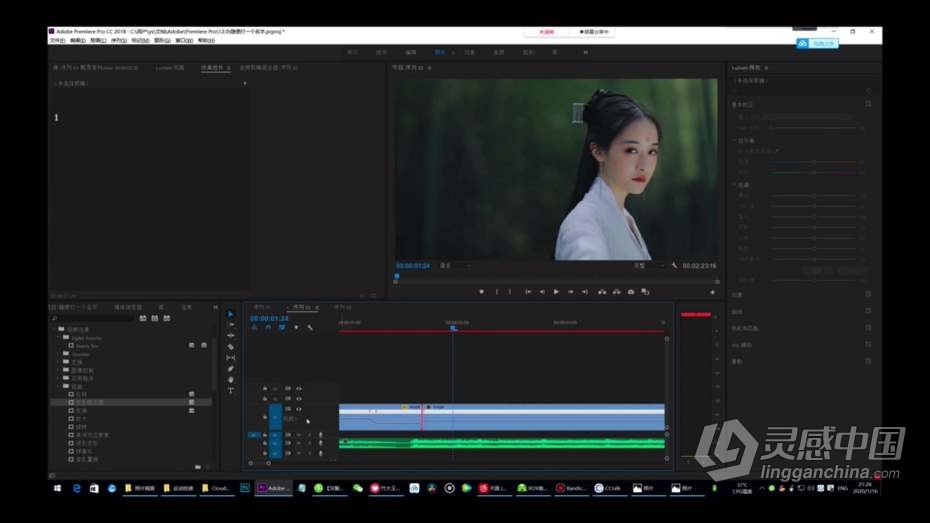The image size is (930, 523).
Task: Play the sequence in program monitor
Action: [x=556, y=292]
